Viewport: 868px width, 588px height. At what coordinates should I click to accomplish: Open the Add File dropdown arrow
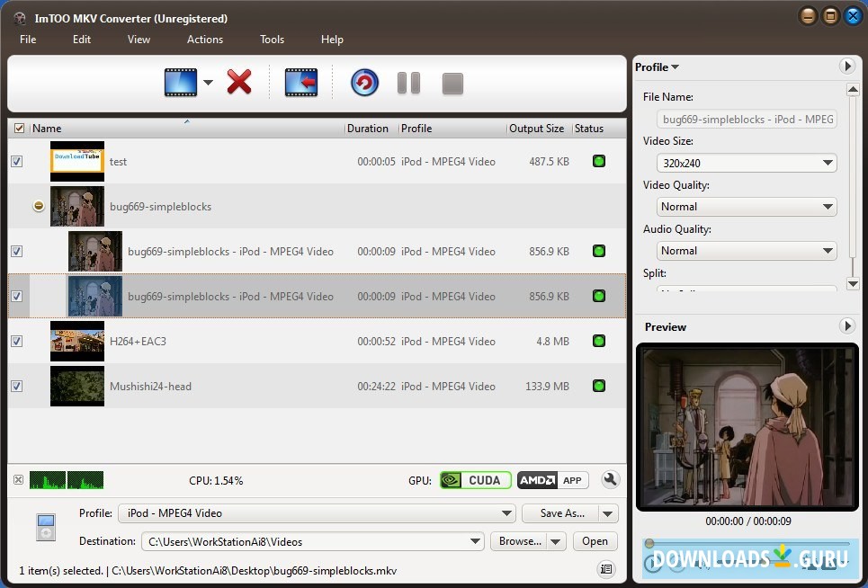208,83
